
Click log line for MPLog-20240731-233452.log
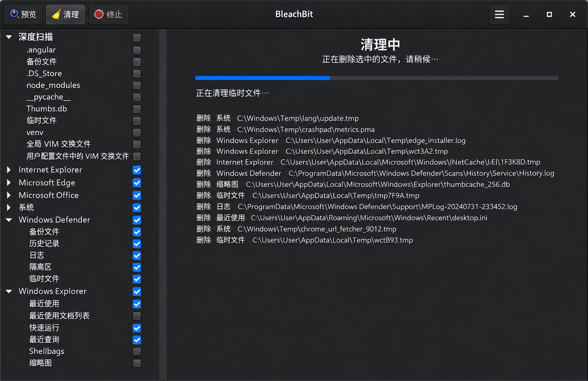coord(357,207)
